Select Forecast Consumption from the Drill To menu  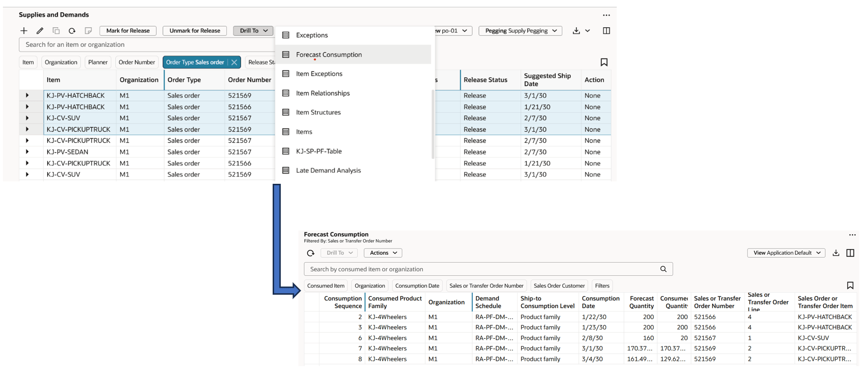click(x=353, y=54)
